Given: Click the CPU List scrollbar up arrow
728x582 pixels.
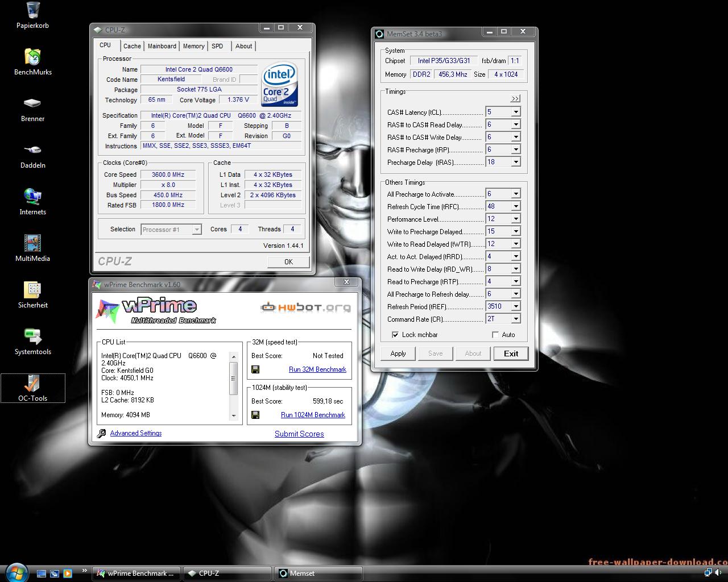Looking at the screenshot, I should (233, 356).
